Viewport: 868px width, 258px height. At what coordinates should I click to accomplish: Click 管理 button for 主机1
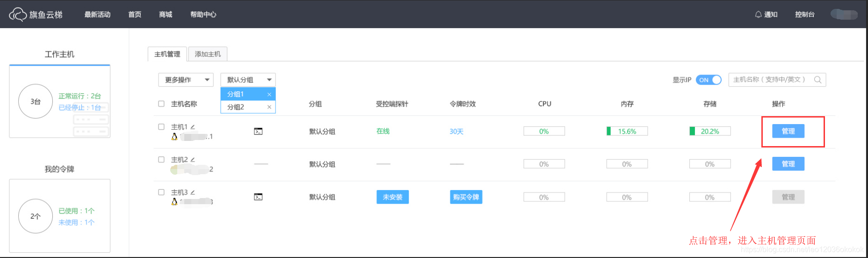788,131
